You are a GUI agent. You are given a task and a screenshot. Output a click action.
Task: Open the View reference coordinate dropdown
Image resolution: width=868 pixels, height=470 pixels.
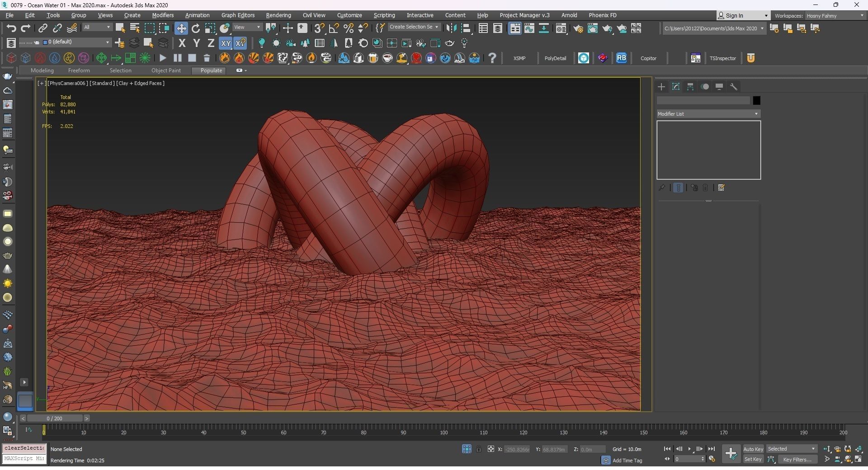(x=247, y=27)
